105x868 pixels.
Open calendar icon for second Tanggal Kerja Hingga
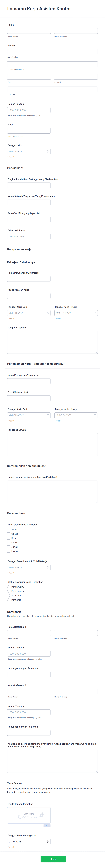tap(95, 415)
